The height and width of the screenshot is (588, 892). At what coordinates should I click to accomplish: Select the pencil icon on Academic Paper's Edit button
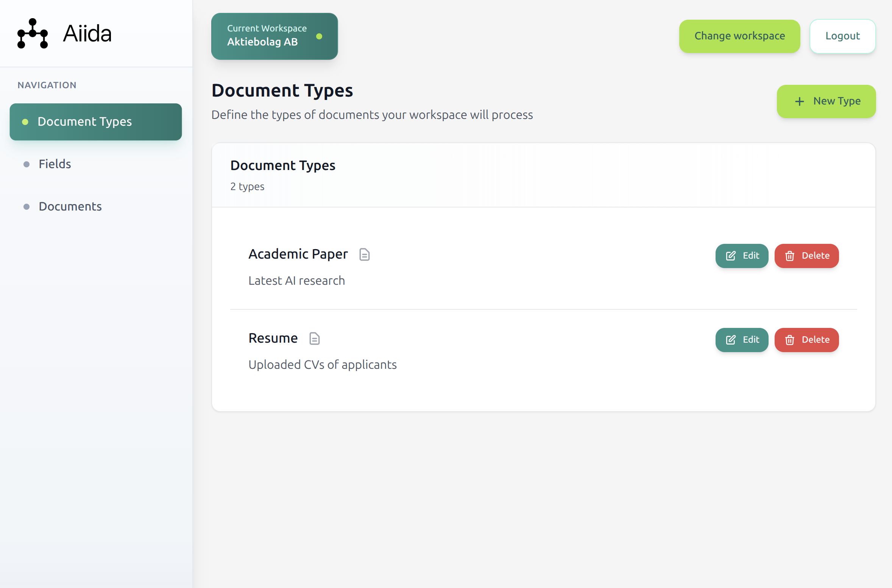[x=731, y=256]
